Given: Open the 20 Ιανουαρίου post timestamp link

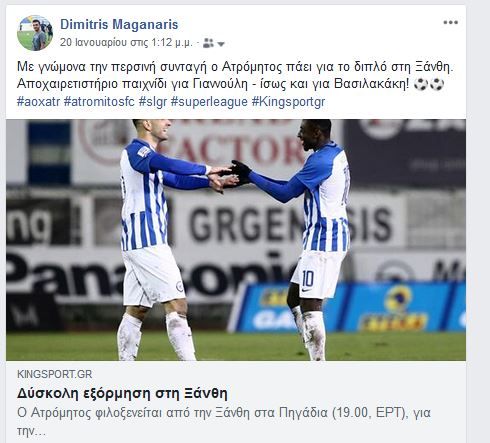Looking at the screenshot, I should pos(126,43).
